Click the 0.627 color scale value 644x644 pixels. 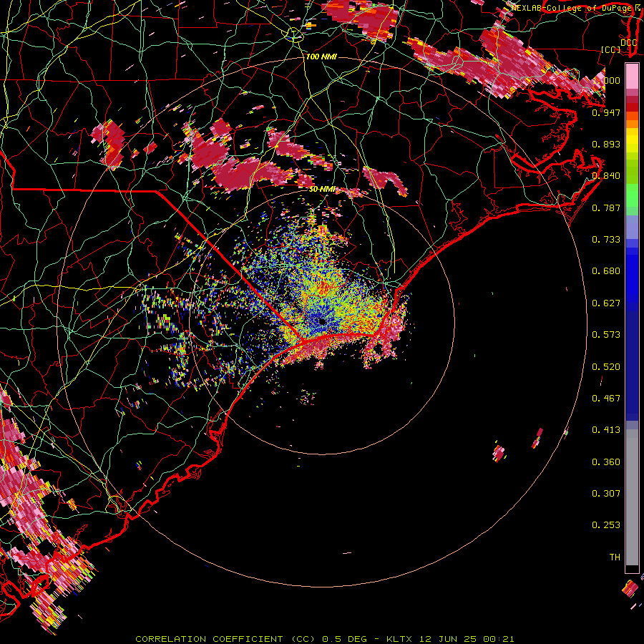click(606, 303)
